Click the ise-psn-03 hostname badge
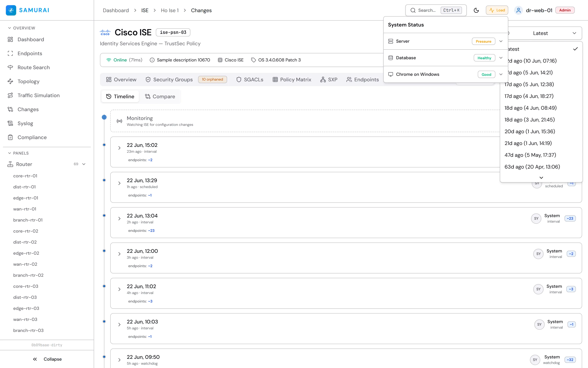588x368 pixels. pyautogui.click(x=173, y=32)
